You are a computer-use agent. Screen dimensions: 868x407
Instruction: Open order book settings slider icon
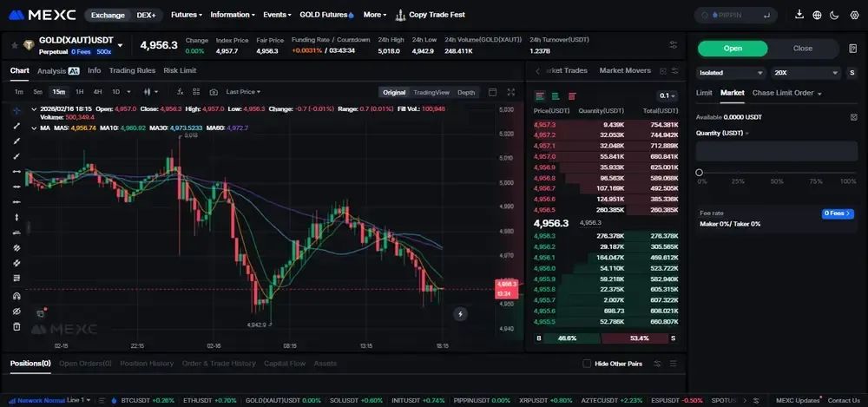(674, 71)
